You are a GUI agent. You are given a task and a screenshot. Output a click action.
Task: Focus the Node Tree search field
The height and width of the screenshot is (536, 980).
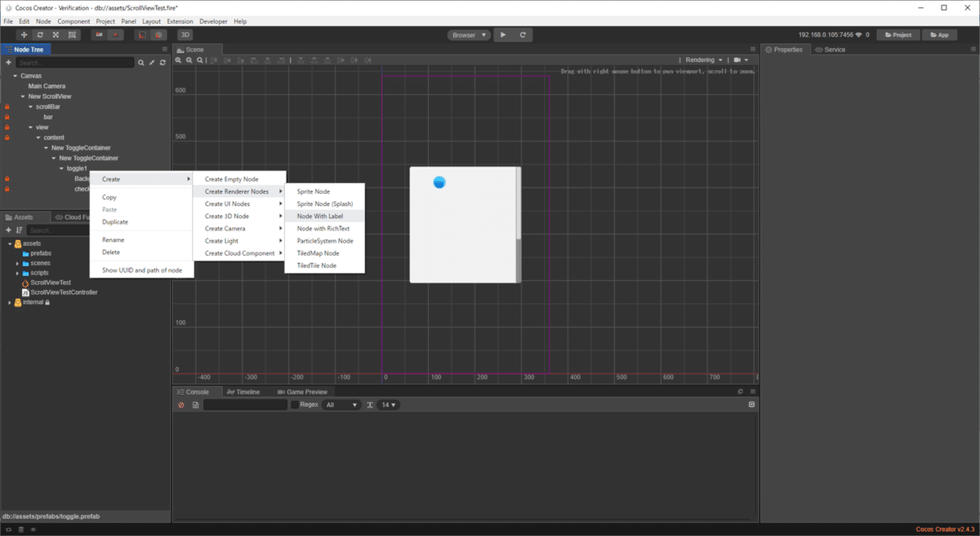(75, 62)
